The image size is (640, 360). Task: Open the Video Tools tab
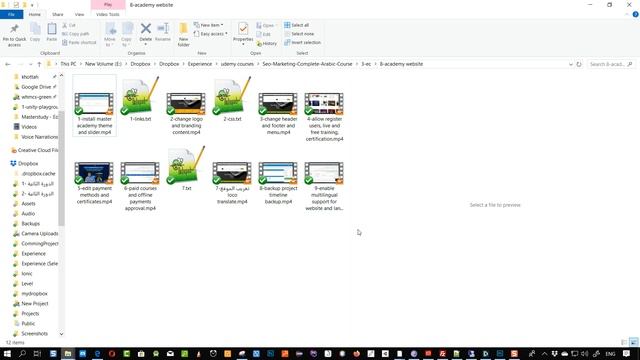point(108,14)
